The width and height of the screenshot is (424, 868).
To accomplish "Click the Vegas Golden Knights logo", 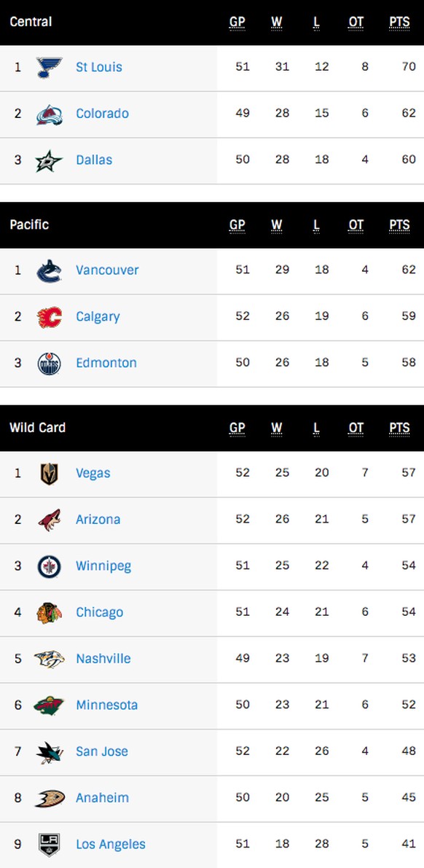I will click(x=50, y=474).
